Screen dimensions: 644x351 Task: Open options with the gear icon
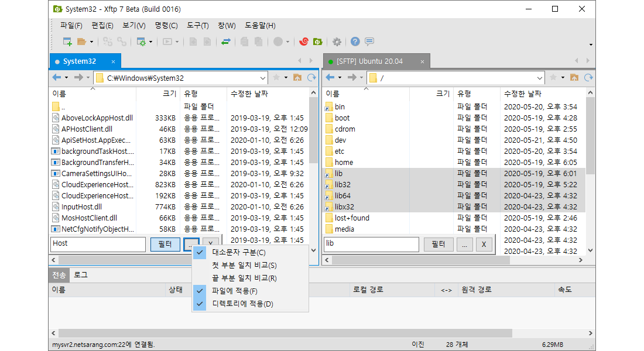[337, 42]
